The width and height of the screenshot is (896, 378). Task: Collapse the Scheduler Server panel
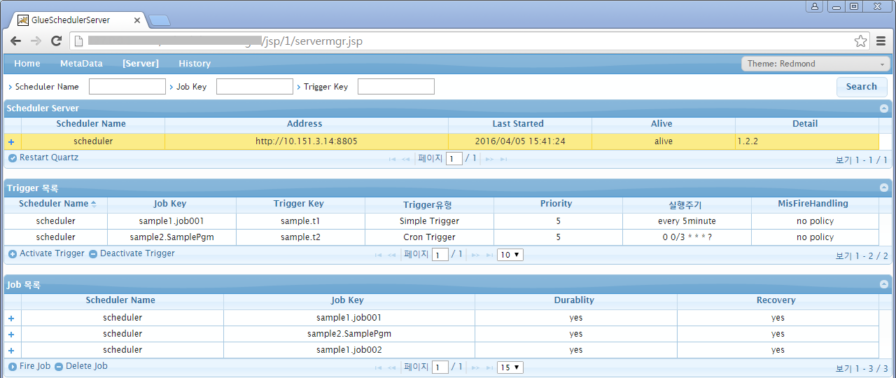[x=884, y=108]
